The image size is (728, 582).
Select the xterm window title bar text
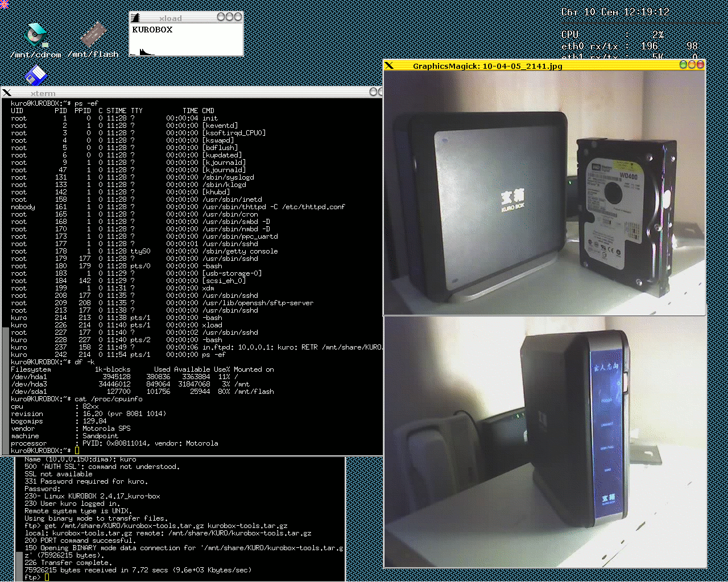tap(43, 93)
